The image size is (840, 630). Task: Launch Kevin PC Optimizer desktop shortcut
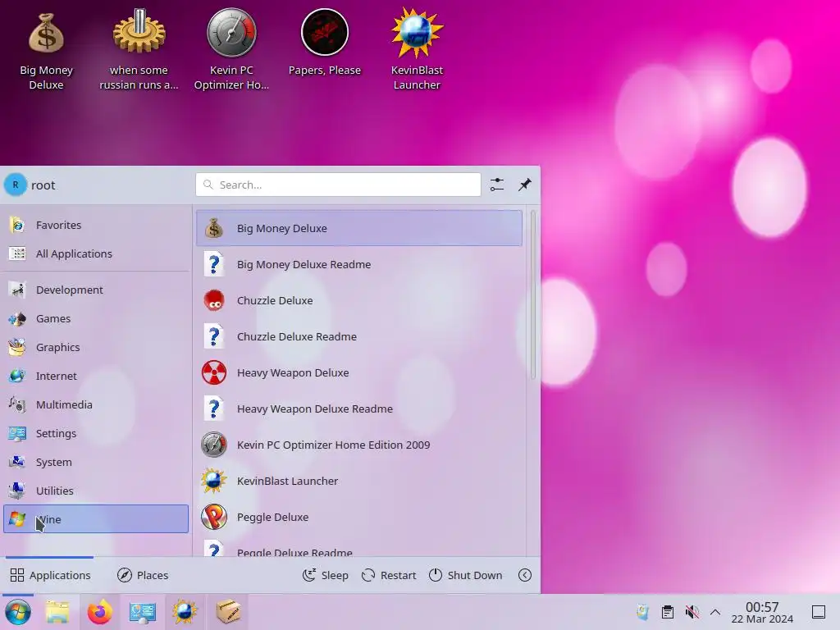tap(231, 51)
